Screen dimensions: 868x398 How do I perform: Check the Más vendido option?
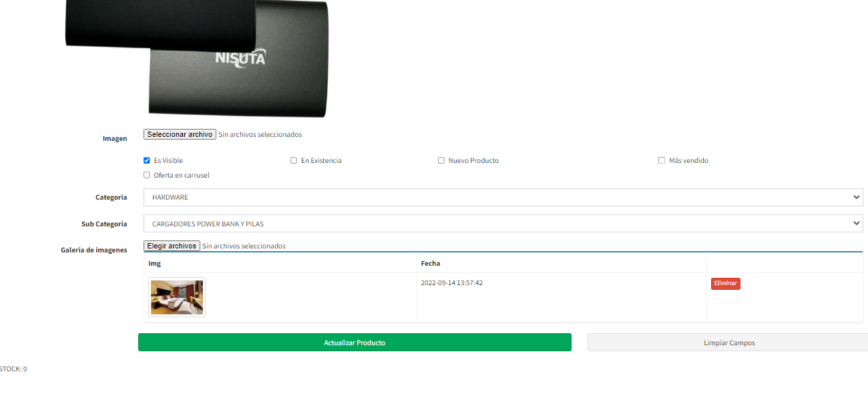(662, 160)
